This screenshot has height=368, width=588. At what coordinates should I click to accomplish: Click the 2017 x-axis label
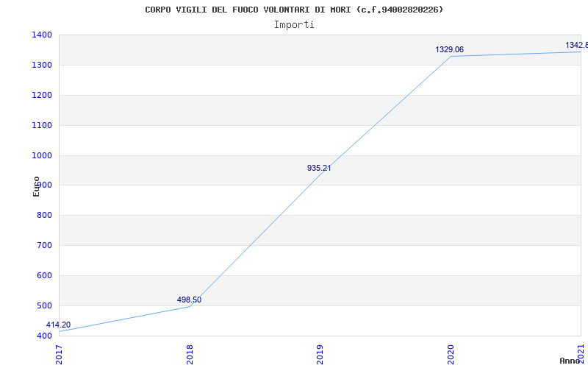[x=59, y=355]
